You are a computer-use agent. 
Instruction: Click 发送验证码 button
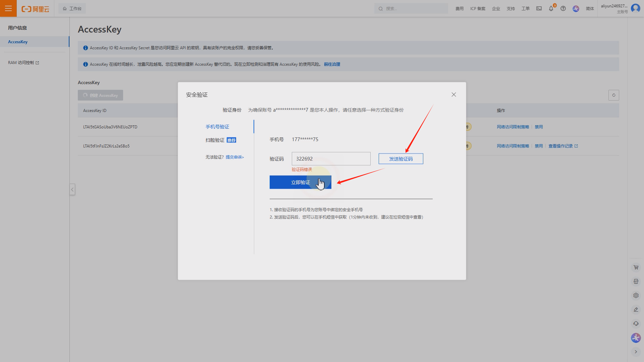coord(401,159)
